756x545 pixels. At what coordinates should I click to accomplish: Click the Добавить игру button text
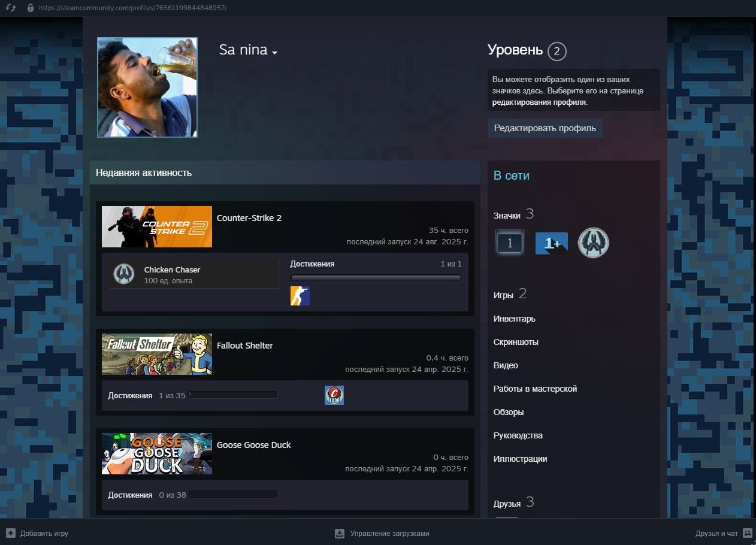click(44, 534)
